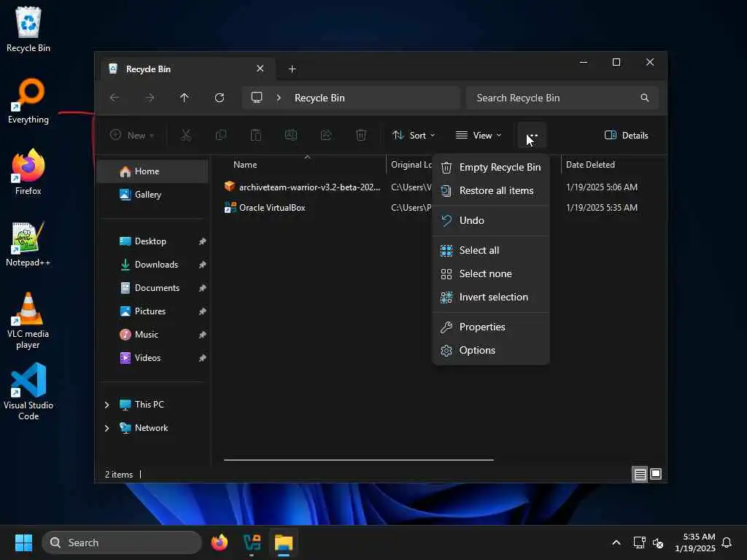
Task: Open Videos in navigation pane
Action: pos(152,357)
